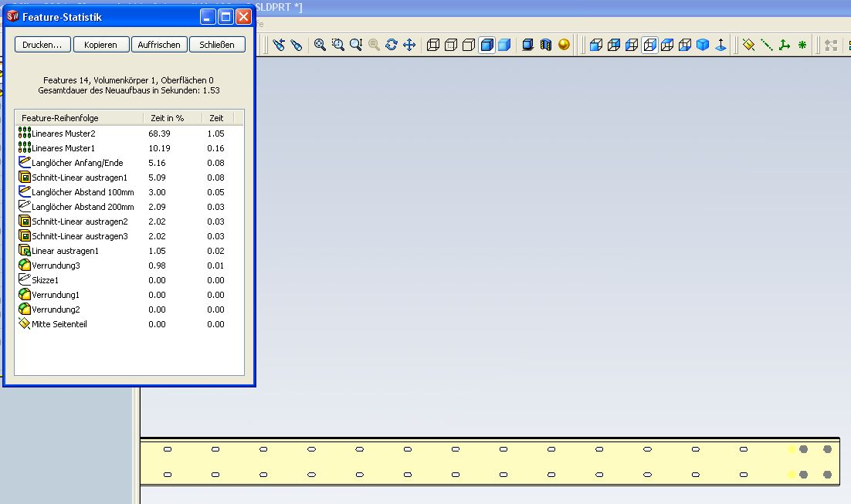Switch to solid blue Isometric view
The height and width of the screenshot is (504, 851).
[x=703, y=45]
